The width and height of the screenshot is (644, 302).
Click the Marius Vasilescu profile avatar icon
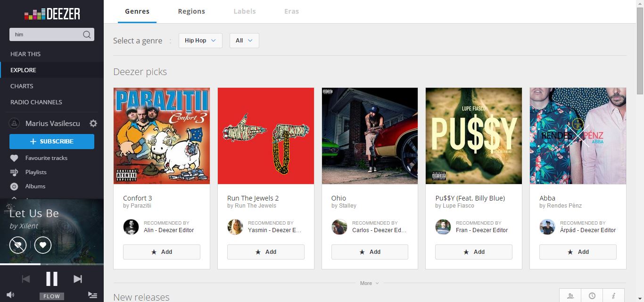[15, 123]
